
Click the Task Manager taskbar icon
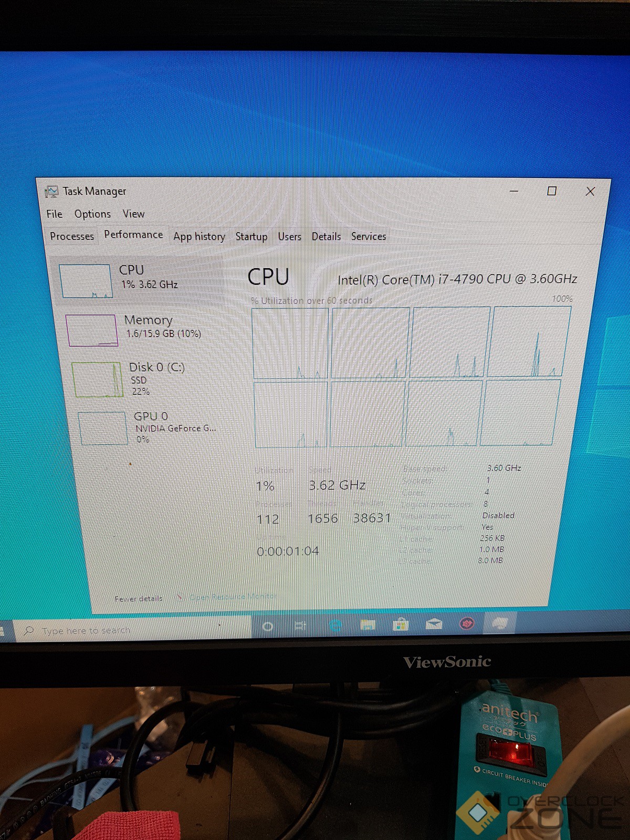point(500,623)
